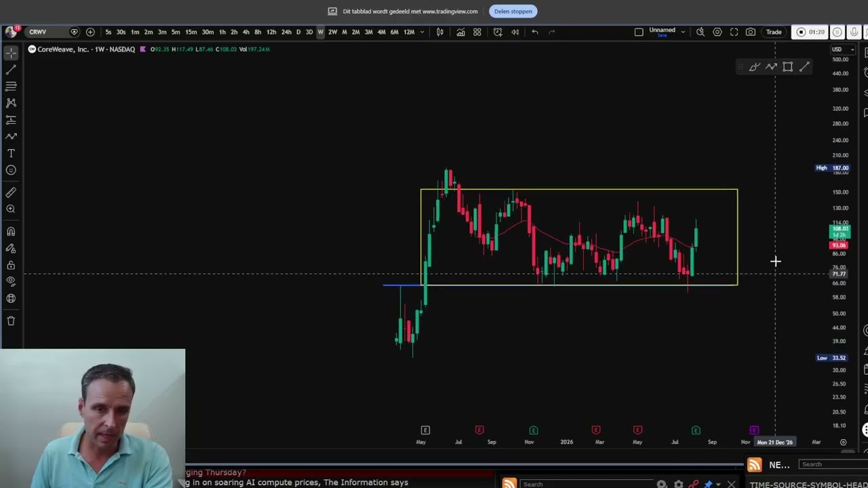Image resolution: width=868 pixels, height=488 pixels.
Task: Click the NEWS panel Search field
Action: (x=833, y=464)
